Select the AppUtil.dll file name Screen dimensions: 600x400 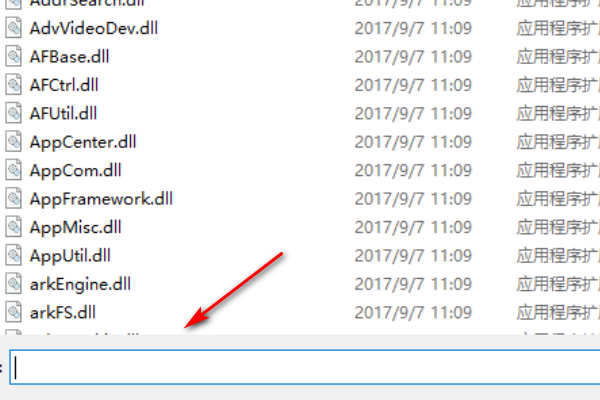70,256
